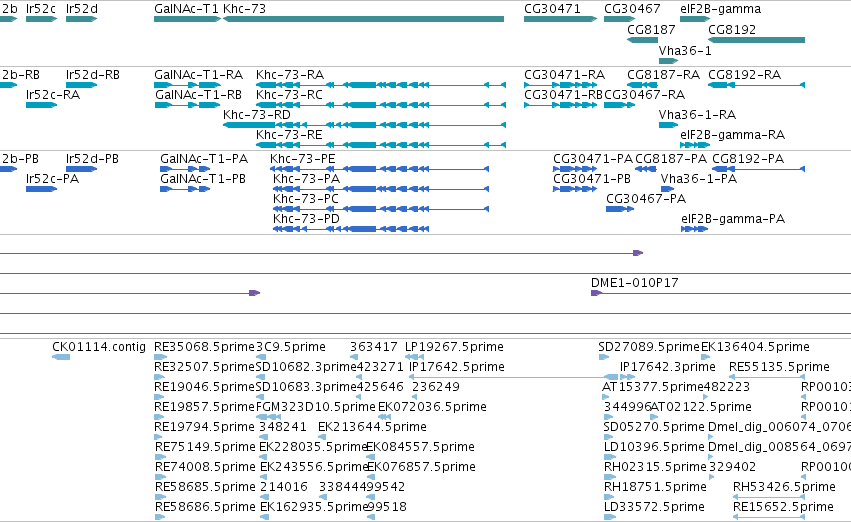Select transcript Khc-73-RA label

290,74
